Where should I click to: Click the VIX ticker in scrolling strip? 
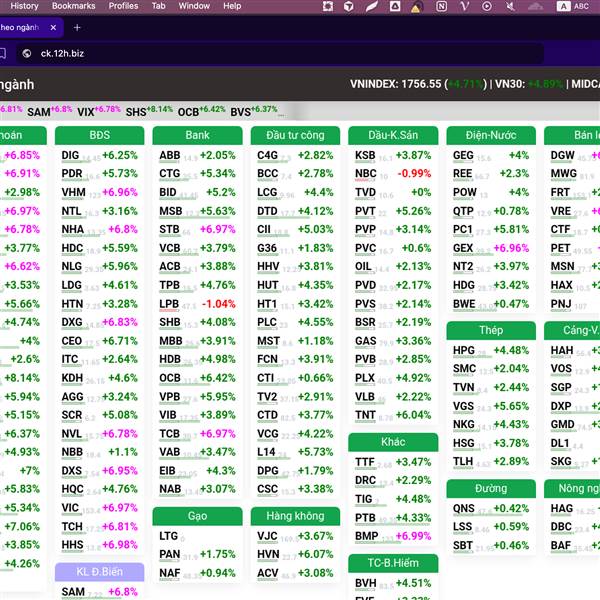(x=86, y=111)
